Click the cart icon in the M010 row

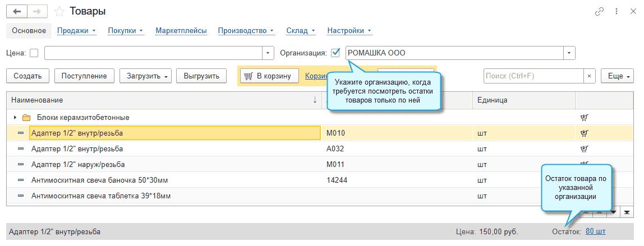point(584,133)
